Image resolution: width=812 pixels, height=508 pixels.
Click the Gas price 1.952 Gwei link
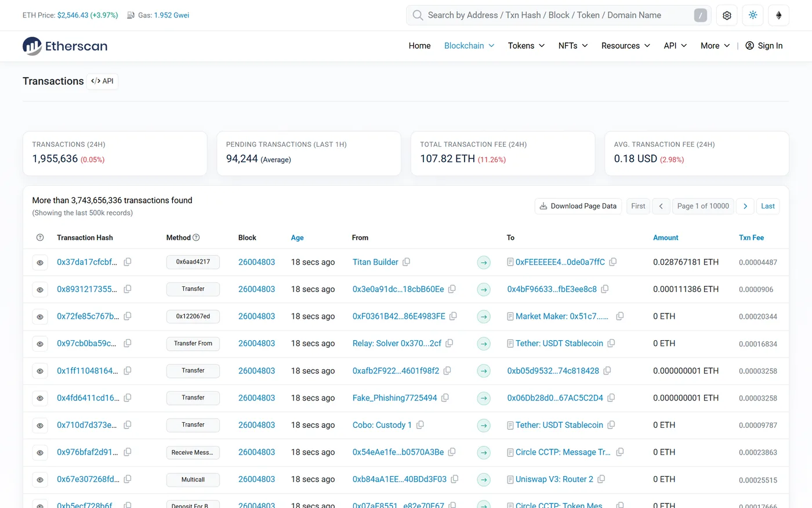[x=172, y=15]
